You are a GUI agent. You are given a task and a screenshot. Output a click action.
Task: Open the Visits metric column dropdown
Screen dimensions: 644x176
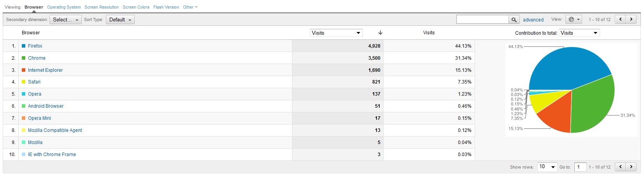click(336, 33)
